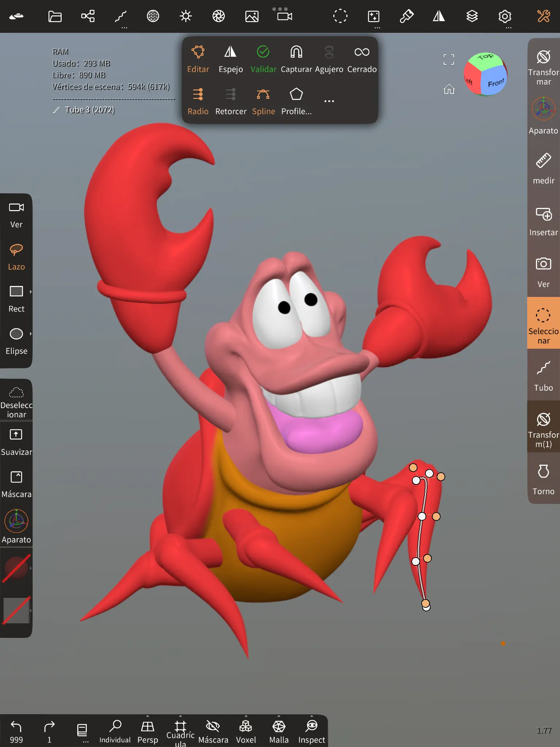560x747 pixels.
Task: Open the medir measure tool
Action: point(543,168)
